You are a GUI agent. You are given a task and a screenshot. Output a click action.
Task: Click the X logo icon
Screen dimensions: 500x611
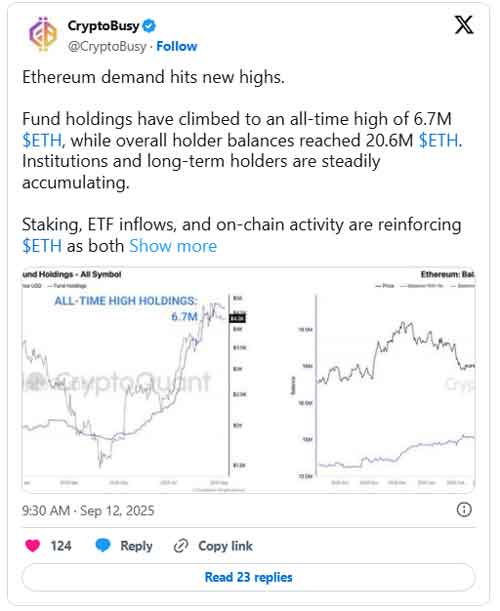[x=464, y=25]
